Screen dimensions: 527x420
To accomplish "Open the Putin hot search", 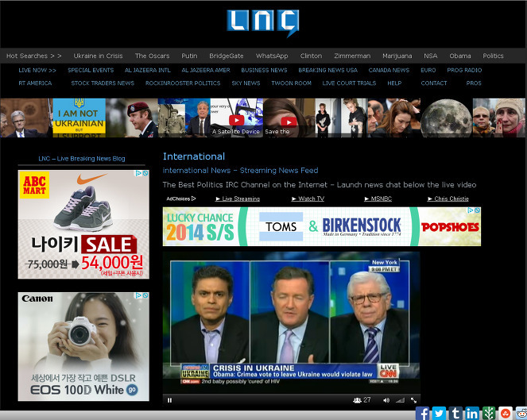I will tap(189, 56).
